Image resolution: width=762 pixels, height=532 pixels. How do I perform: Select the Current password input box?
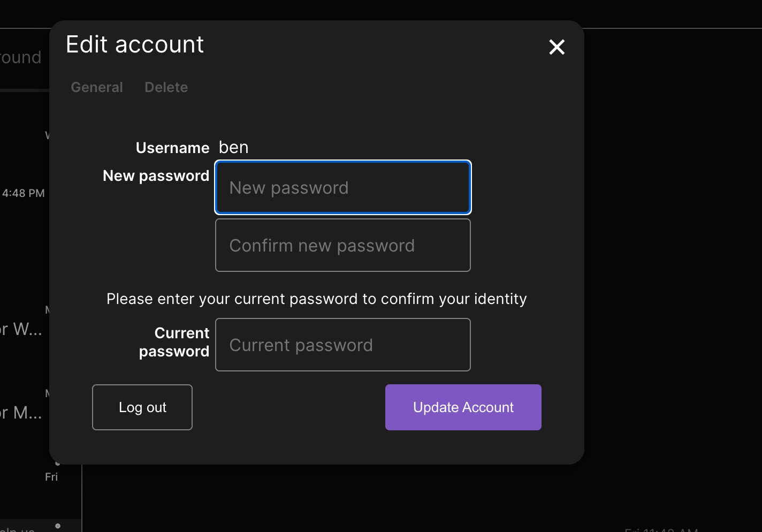pyautogui.click(x=342, y=345)
